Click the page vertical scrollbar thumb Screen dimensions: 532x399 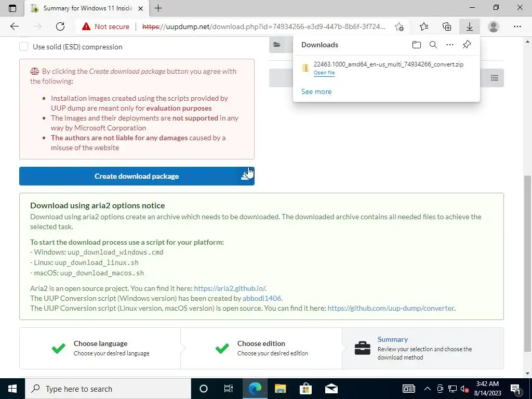tap(527, 263)
